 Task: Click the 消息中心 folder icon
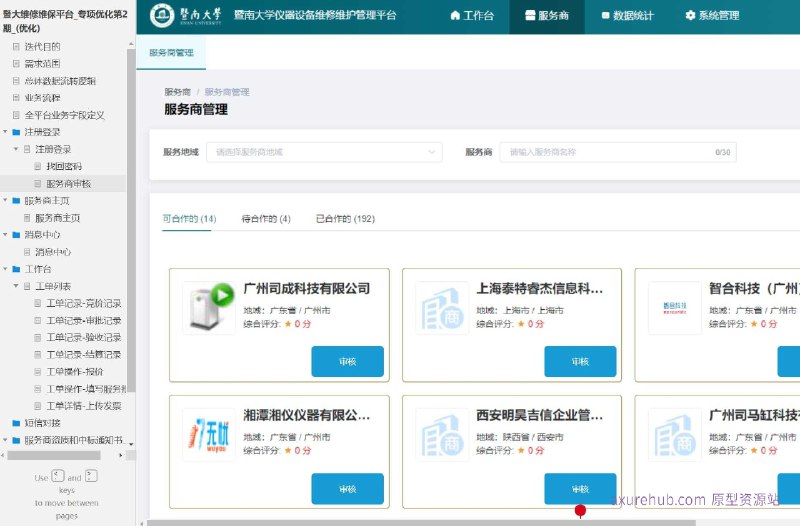click(x=16, y=235)
